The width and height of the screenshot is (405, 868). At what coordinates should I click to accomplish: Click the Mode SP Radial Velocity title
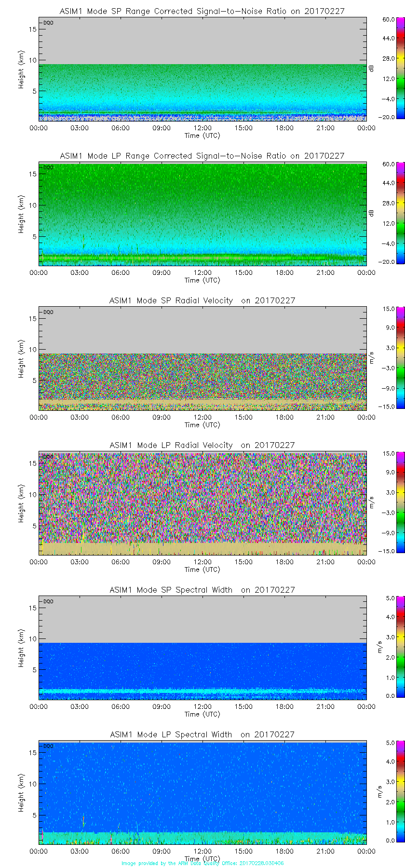202,300
